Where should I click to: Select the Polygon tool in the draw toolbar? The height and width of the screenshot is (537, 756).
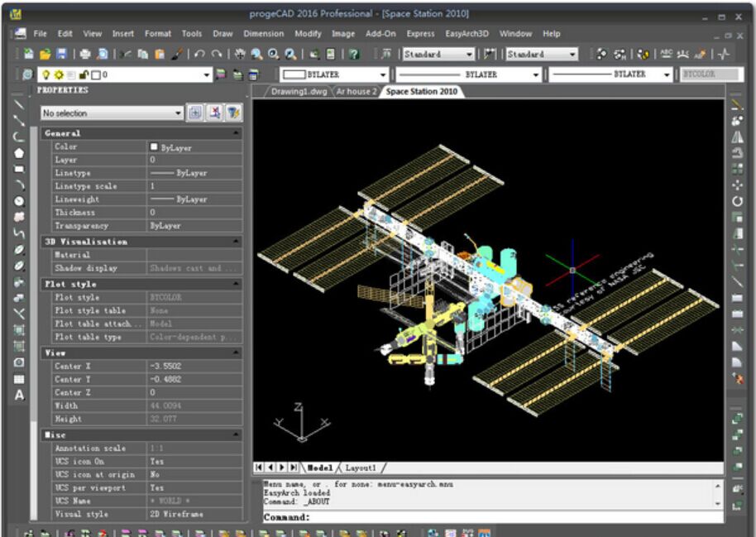point(19,153)
